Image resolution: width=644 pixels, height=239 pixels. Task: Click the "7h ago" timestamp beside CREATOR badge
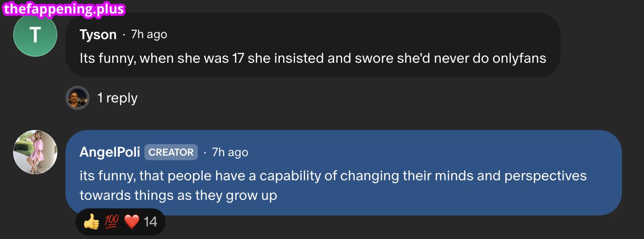click(x=230, y=152)
